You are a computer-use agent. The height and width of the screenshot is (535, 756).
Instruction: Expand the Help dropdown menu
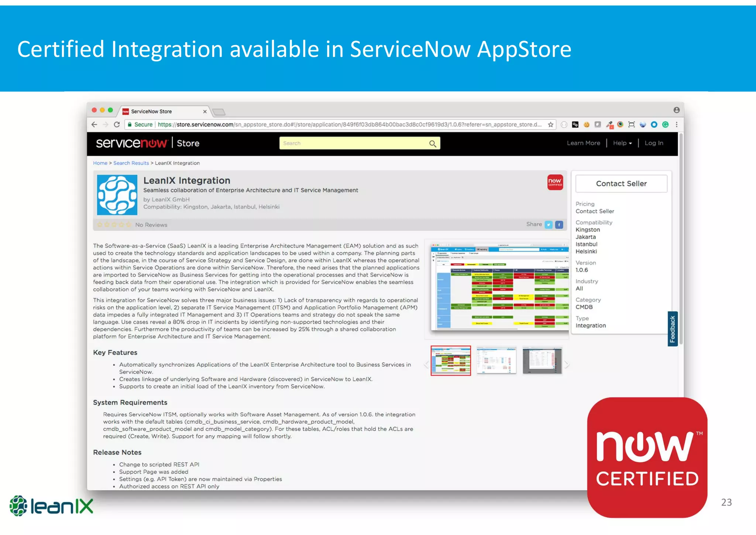coord(622,143)
